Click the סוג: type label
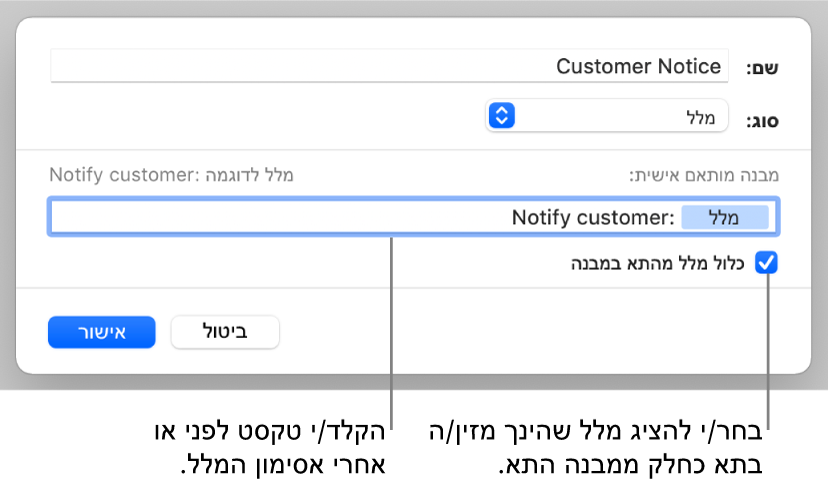This screenshot has width=828, height=481. (762, 120)
